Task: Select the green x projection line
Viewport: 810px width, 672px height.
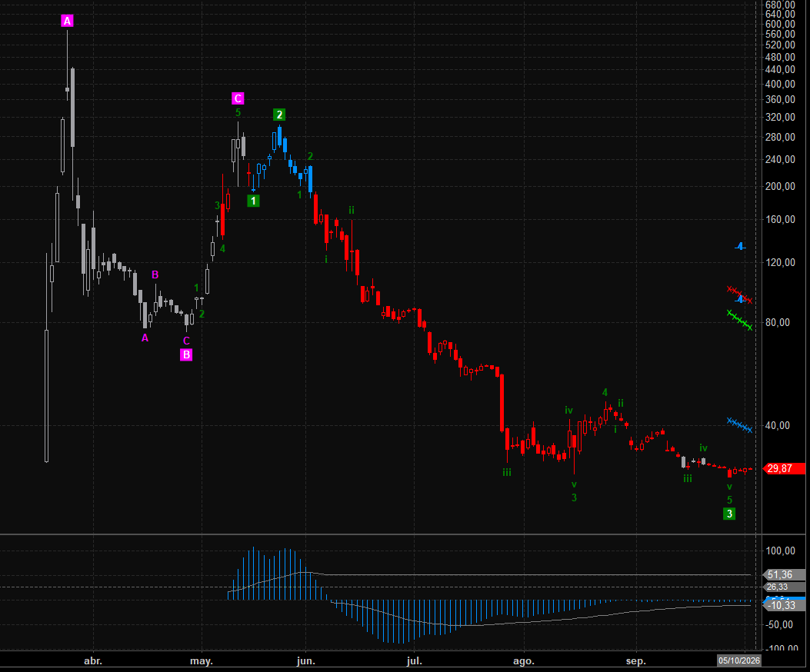Action: click(x=740, y=320)
